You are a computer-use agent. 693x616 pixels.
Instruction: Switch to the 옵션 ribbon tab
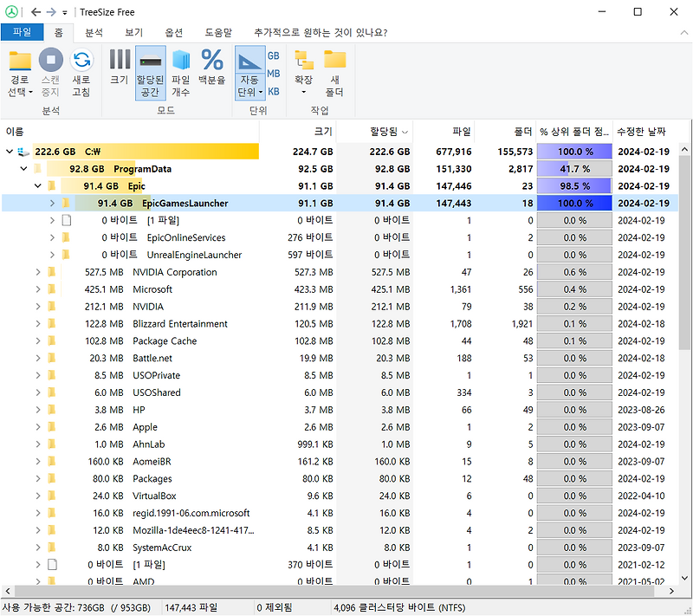click(x=174, y=33)
